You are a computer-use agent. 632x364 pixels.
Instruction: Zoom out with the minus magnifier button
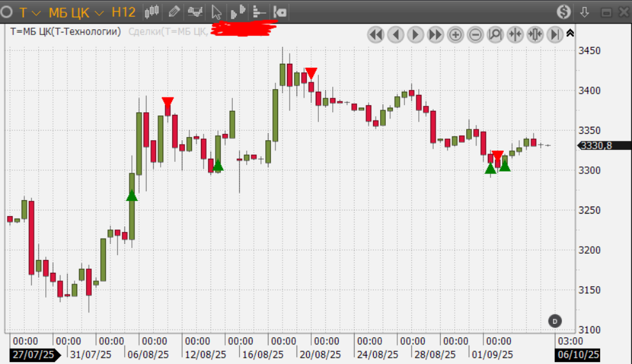coord(475,34)
